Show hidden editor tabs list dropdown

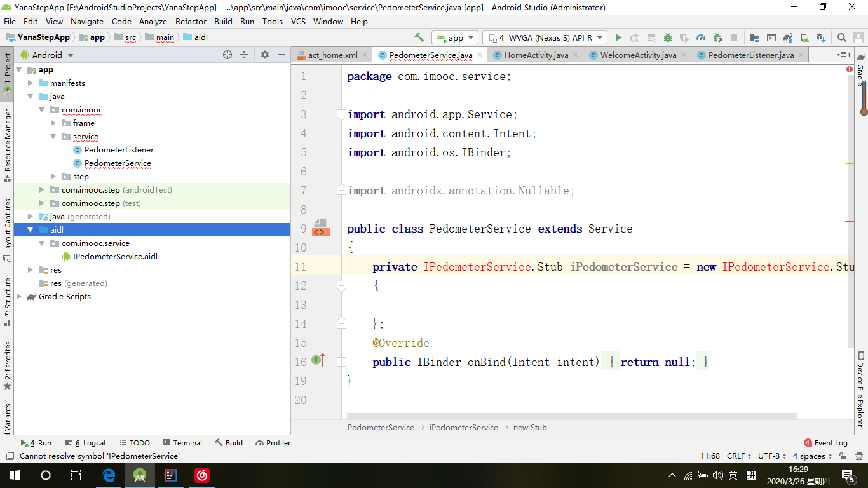(844, 55)
